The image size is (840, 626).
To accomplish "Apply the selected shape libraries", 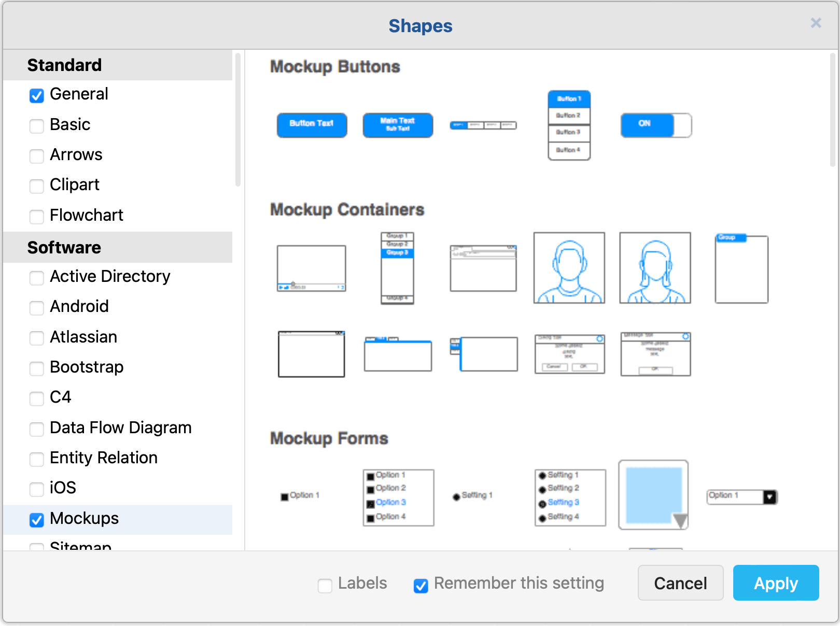I will tap(776, 582).
